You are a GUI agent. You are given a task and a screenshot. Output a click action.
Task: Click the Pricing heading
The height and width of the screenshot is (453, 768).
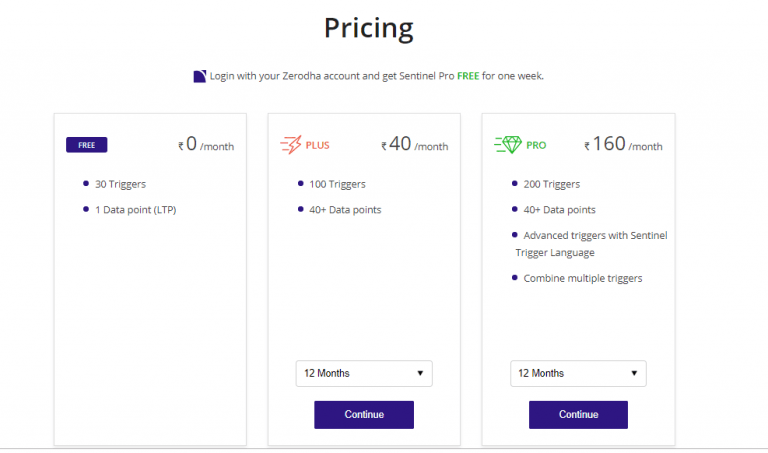click(x=368, y=28)
